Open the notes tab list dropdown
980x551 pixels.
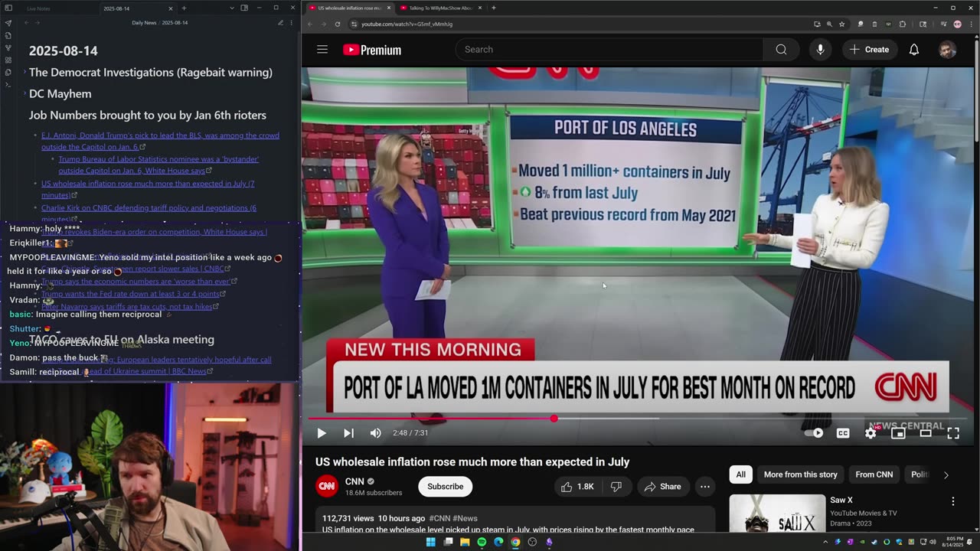232,8
